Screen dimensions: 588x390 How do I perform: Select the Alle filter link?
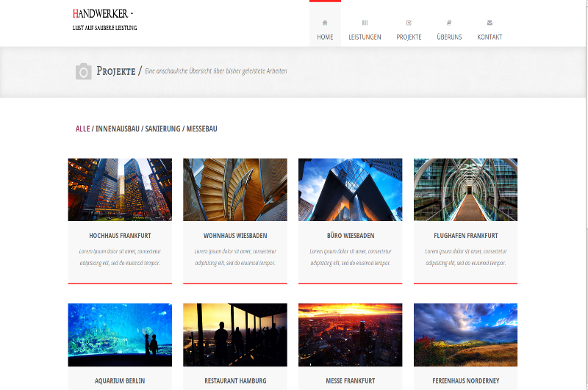tap(82, 129)
